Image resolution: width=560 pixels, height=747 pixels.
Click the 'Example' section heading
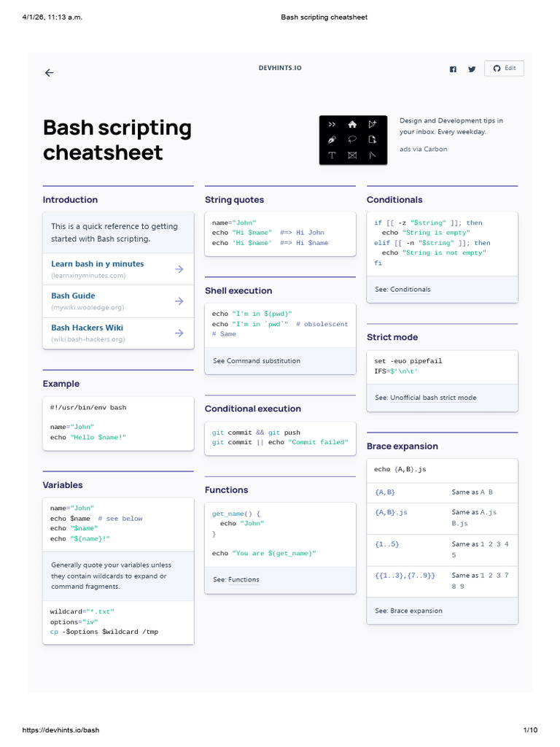(61, 384)
